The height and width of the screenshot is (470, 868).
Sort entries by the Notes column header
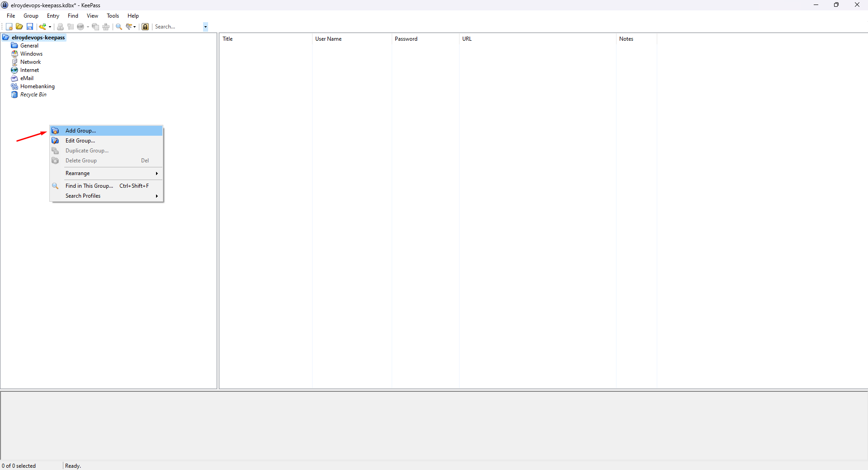pos(636,39)
